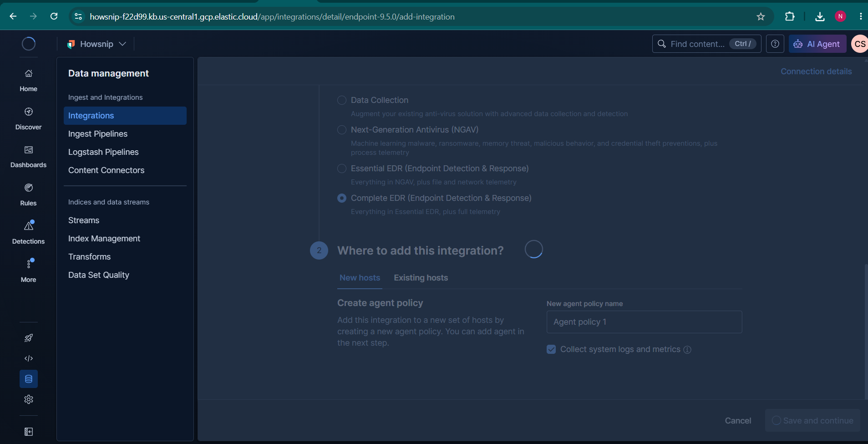Click the browser address bar URL

pyautogui.click(x=272, y=16)
